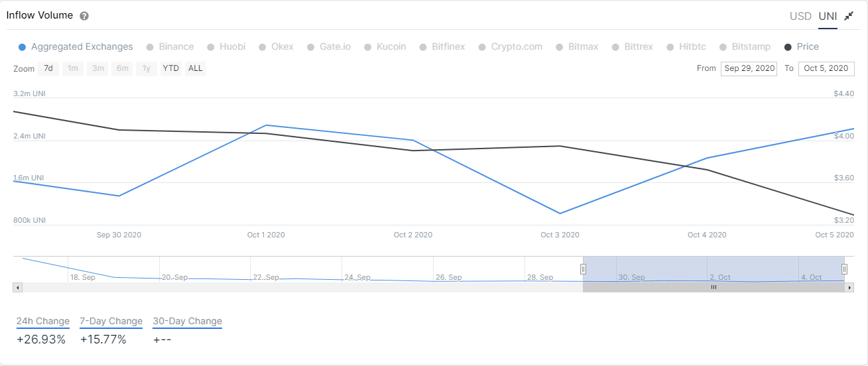This screenshot has width=868, height=366.
Task: Toggle Aggregated Exchanges series legend dot
Action: 23,47
